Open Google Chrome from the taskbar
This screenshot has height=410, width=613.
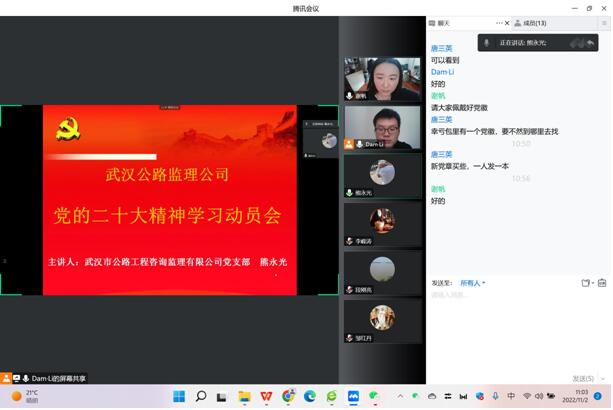click(x=288, y=396)
